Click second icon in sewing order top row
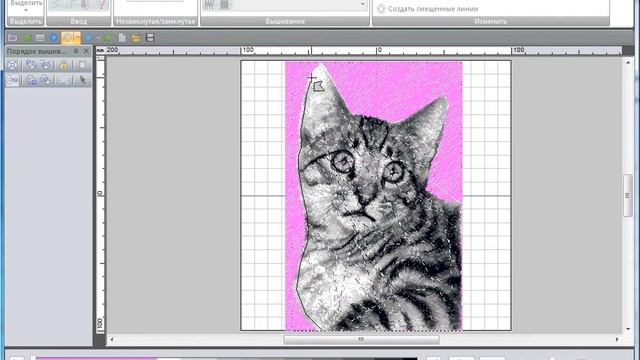The width and height of the screenshot is (640, 360). 31,65
